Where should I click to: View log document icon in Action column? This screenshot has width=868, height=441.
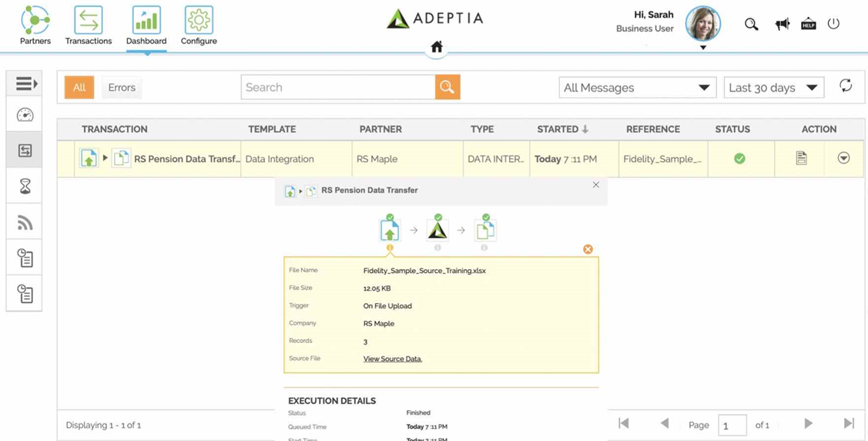click(x=801, y=159)
